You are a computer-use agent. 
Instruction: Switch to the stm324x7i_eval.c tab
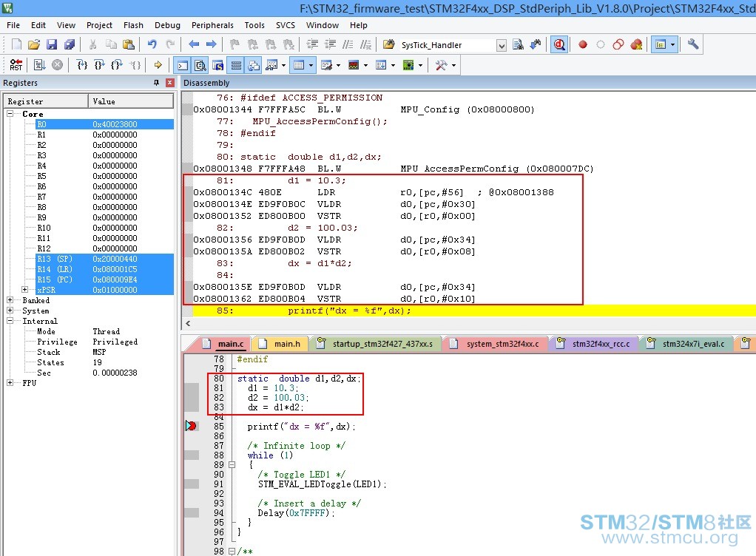(686, 344)
